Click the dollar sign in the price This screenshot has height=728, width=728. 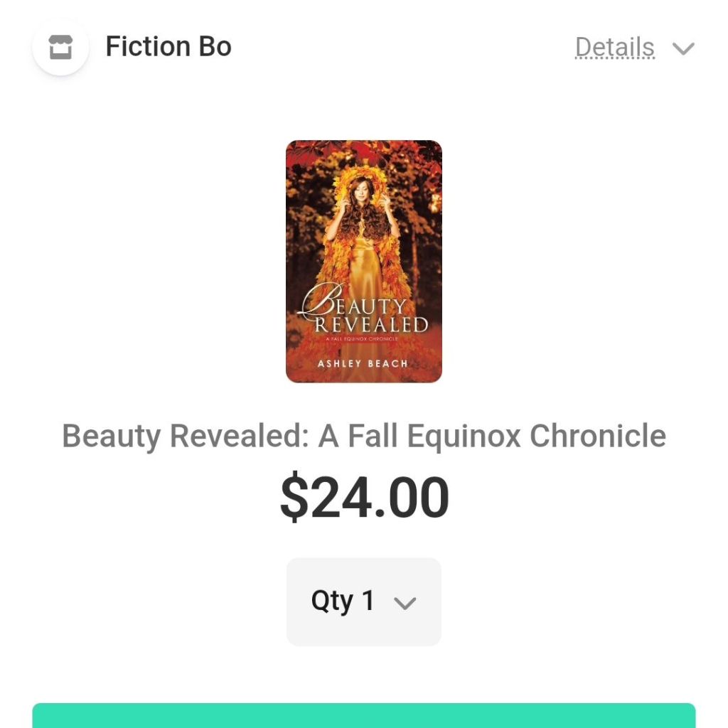point(294,498)
